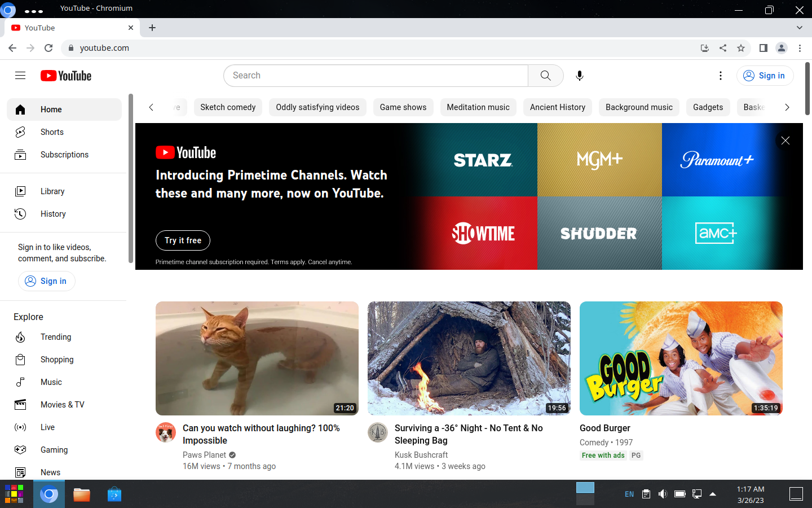Go back in browser history
The height and width of the screenshot is (508, 812).
[x=12, y=48]
